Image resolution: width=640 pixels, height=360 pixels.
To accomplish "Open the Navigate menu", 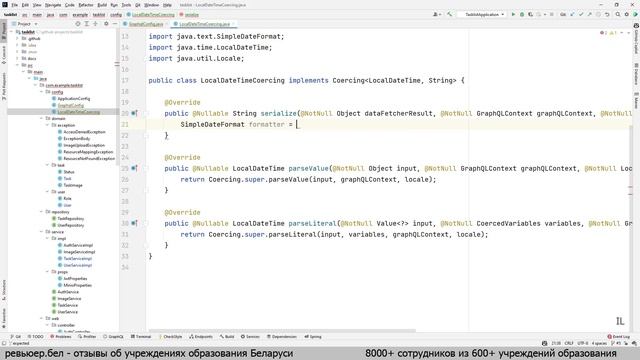I will coord(53,5).
